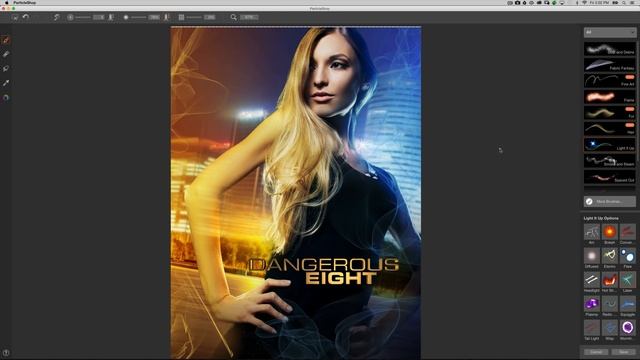Select the Tail Light brush variant
Viewport: 640px width, 360px height.
591,328
